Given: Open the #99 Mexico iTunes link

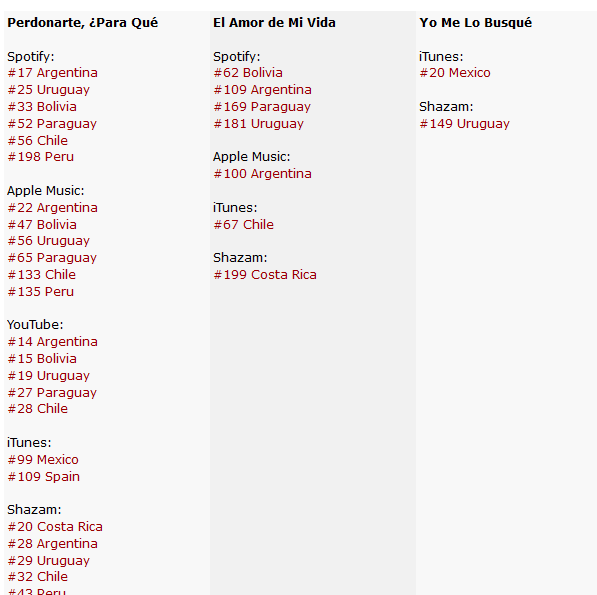Looking at the screenshot, I should (43, 460).
